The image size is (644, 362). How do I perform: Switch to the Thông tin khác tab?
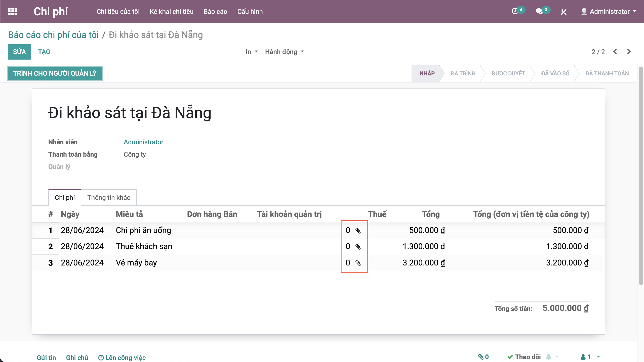[109, 198]
